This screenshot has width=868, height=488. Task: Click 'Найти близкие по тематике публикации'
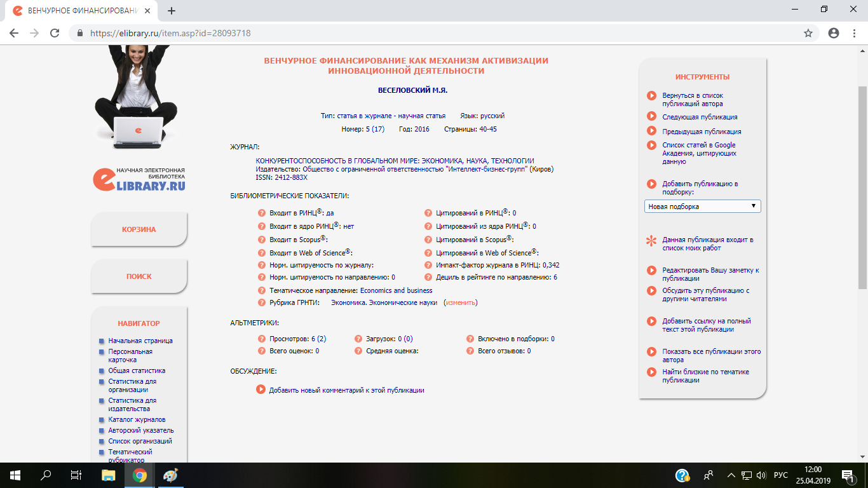tap(705, 376)
